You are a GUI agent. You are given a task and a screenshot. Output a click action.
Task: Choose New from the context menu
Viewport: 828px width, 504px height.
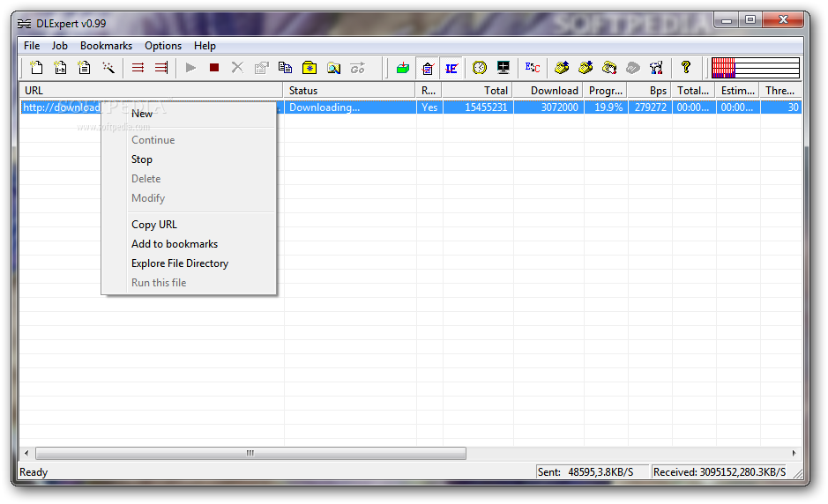click(x=189, y=114)
